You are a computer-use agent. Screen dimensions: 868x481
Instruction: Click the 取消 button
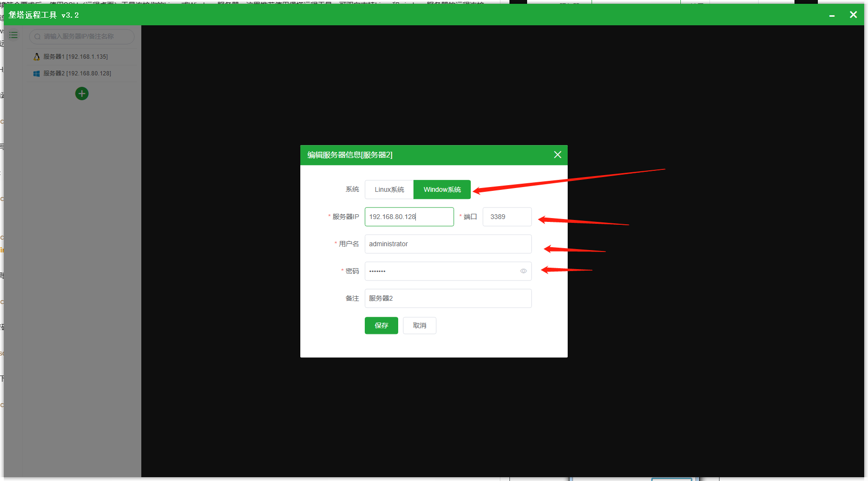pyautogui.click(x=420, y=325)
